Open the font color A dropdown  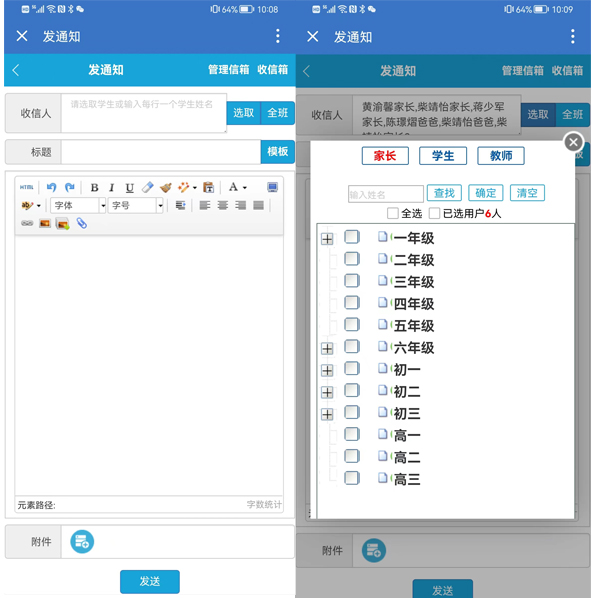click(238, 187)
